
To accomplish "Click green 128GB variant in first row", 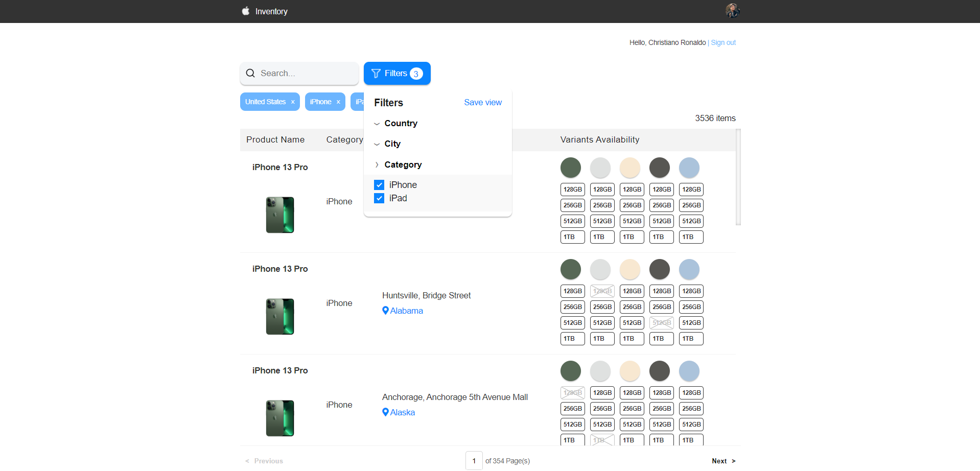I will 573,190.
